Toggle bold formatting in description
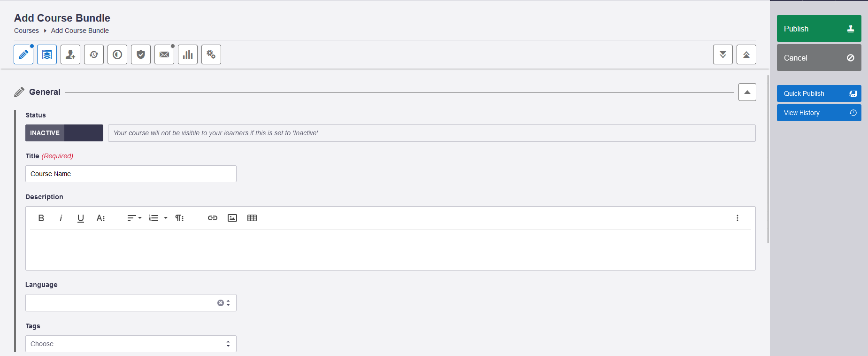 tap(41, 218)
